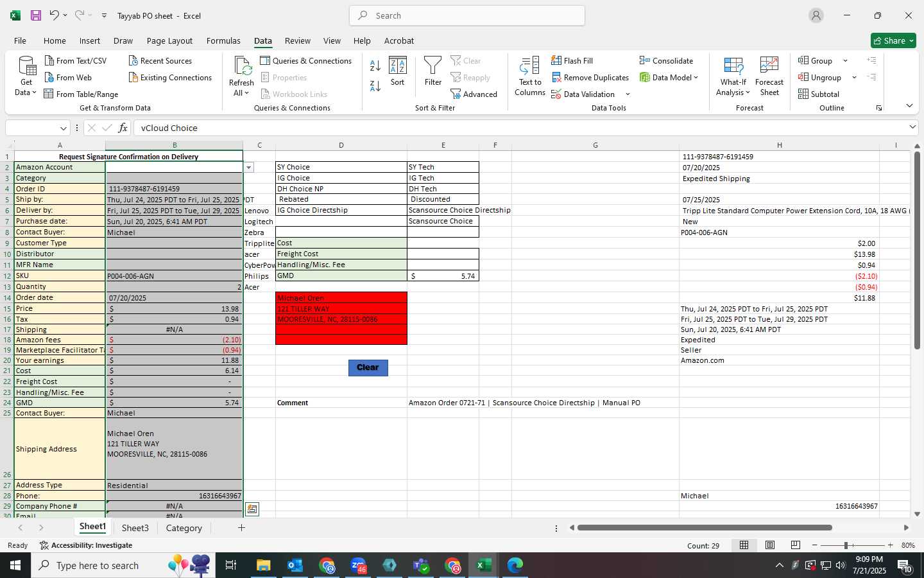The image size is (924, 578).
Task: Switch to Sheet3 tab
Action: [x=135, y=528]
